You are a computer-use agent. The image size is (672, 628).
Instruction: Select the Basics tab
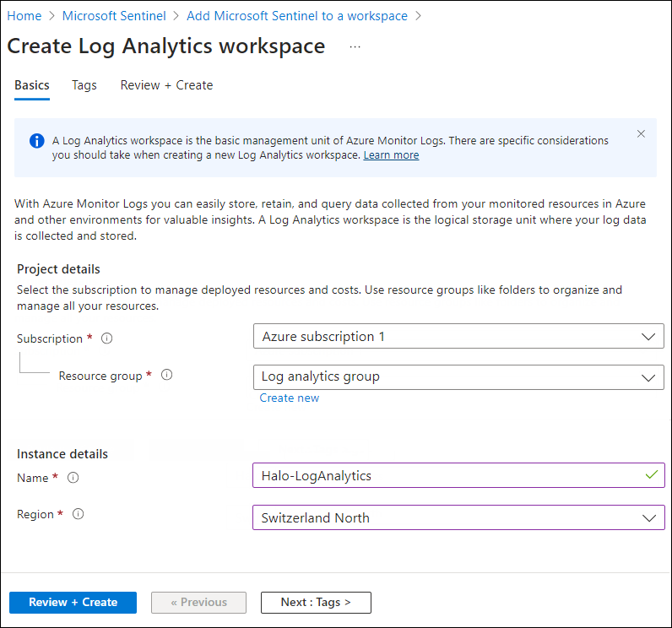click(x=32, y=85)
